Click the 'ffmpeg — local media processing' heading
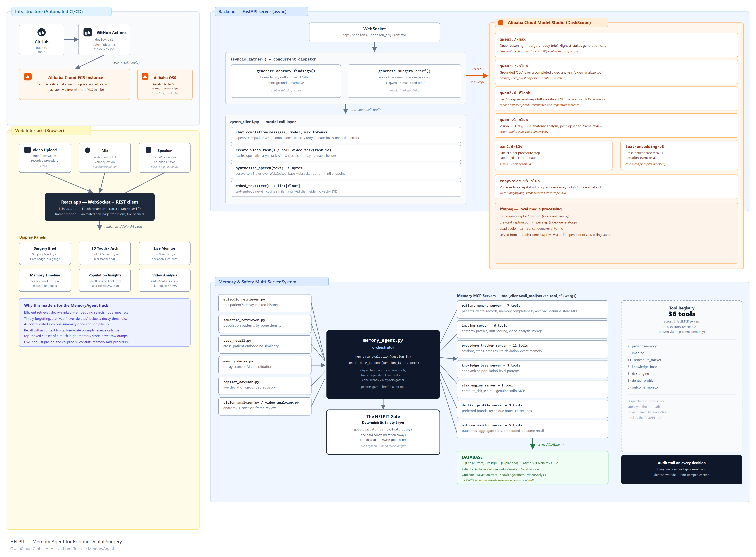The height and width of the screenshot is (557, 756). click(x=530, y=209)
